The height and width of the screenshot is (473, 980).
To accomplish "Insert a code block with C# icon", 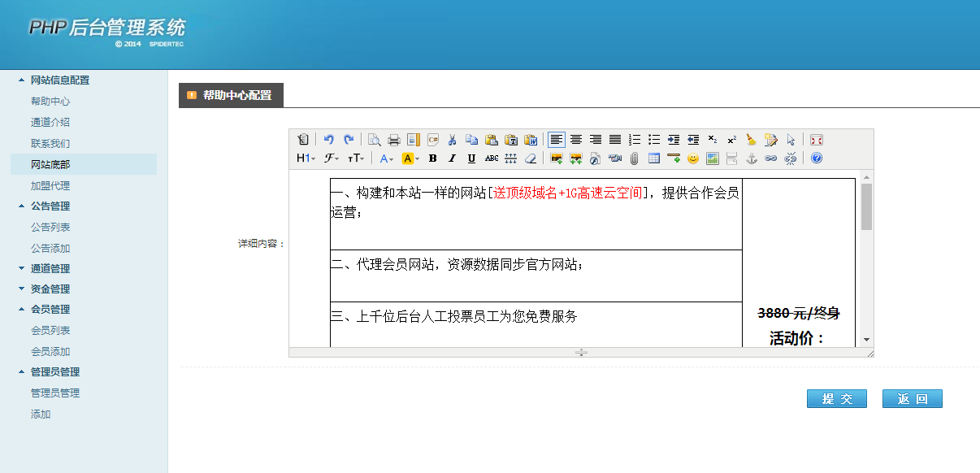I will tap(433, 139).
